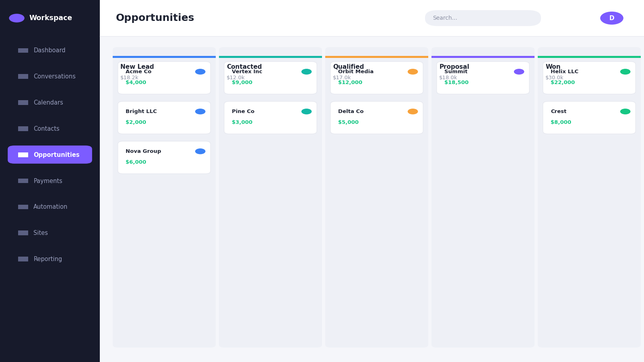Click the Sites sidebar icon
The image size is (644, 362).
point(23,233)
